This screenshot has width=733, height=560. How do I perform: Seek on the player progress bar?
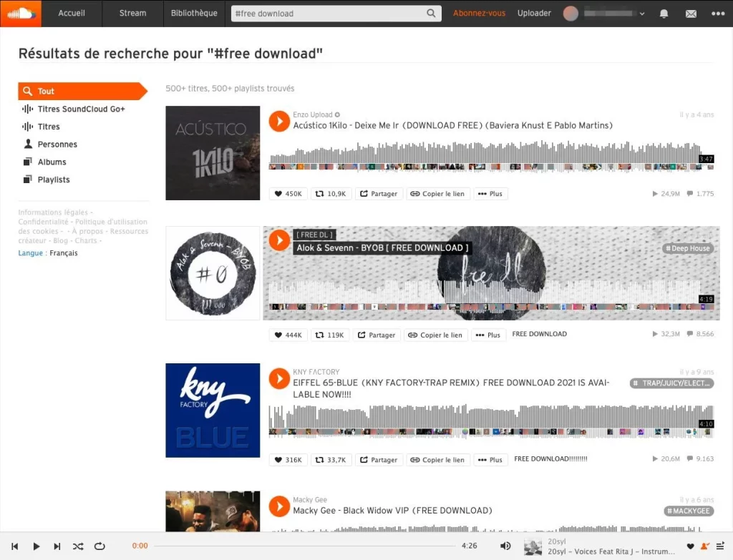[x=304, y=546]
